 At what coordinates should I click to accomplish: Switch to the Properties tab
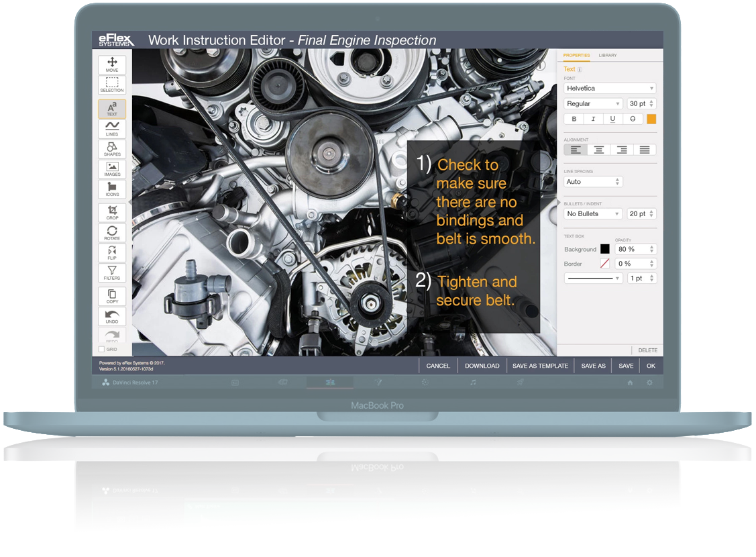coord(576,55)
